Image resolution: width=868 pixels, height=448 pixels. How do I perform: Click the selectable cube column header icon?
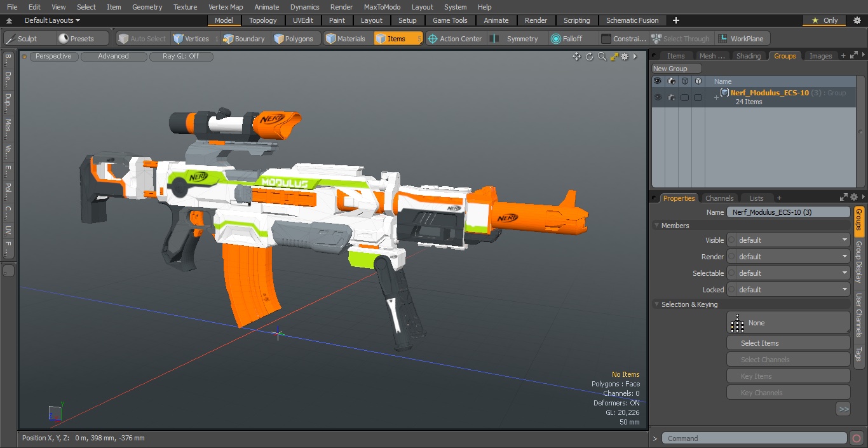tap(684, 81)
